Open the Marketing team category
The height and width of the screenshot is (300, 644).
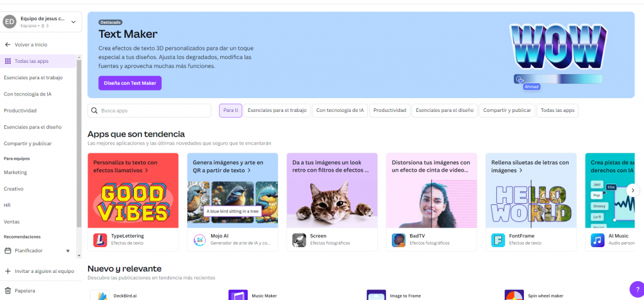click(15, 172)
